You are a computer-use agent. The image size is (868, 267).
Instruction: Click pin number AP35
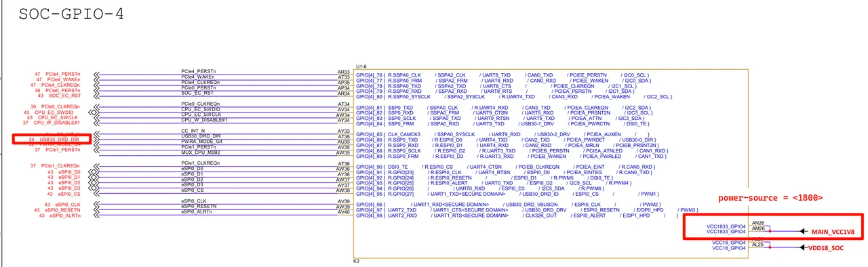(344, 83)
